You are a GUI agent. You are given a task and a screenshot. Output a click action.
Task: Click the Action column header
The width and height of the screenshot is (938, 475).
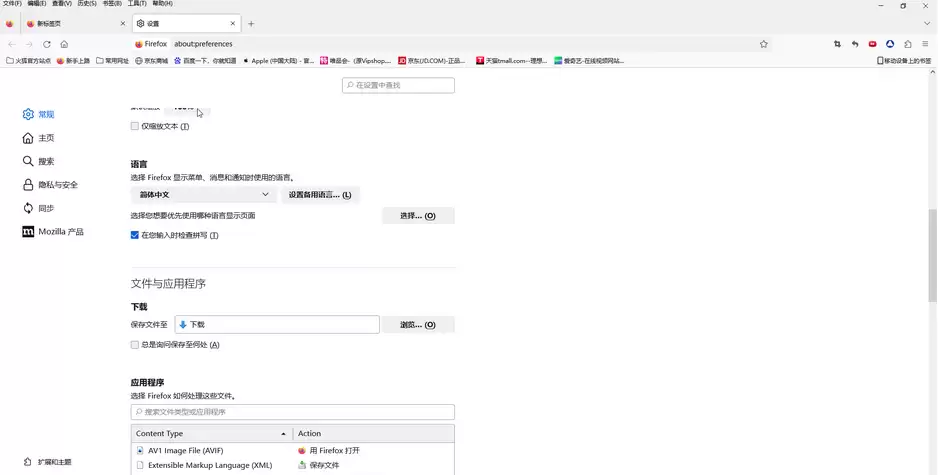tap(373, 434)
